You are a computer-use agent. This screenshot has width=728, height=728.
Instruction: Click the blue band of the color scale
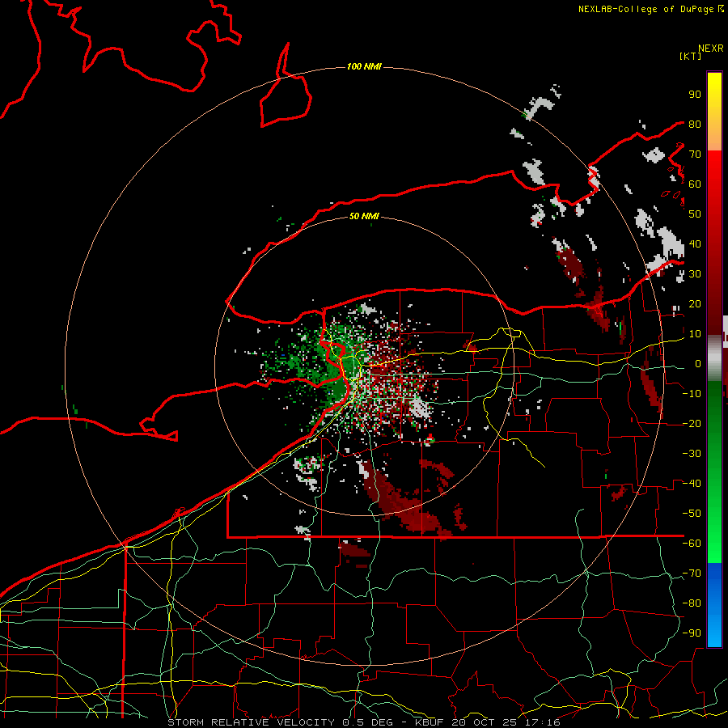click(714, 604)
